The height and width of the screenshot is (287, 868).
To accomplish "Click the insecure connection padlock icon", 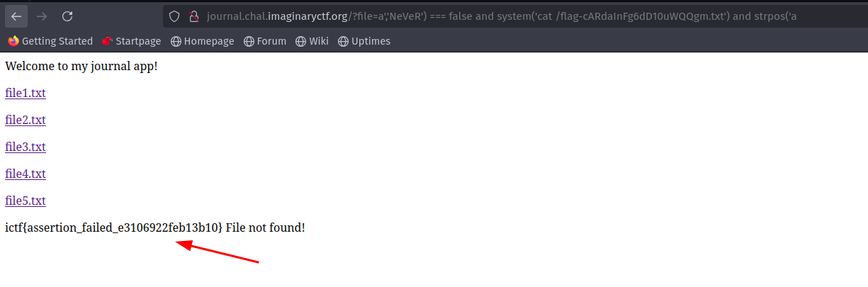I will pos(193,16).
